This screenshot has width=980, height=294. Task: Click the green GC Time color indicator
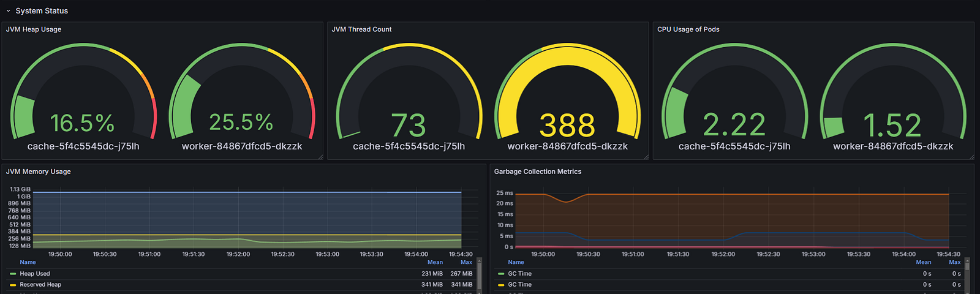pos(501,274)
